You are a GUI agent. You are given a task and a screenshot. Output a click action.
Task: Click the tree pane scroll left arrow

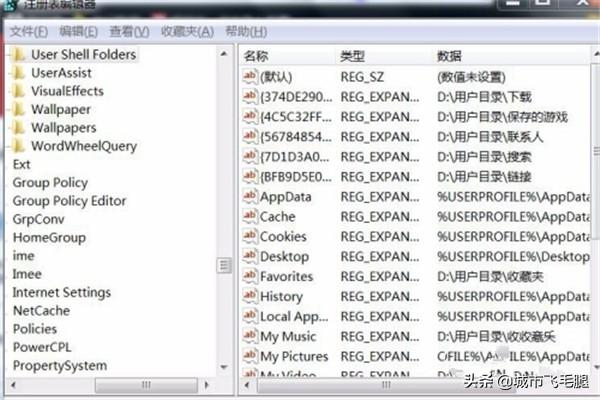(x=13, y=385)
